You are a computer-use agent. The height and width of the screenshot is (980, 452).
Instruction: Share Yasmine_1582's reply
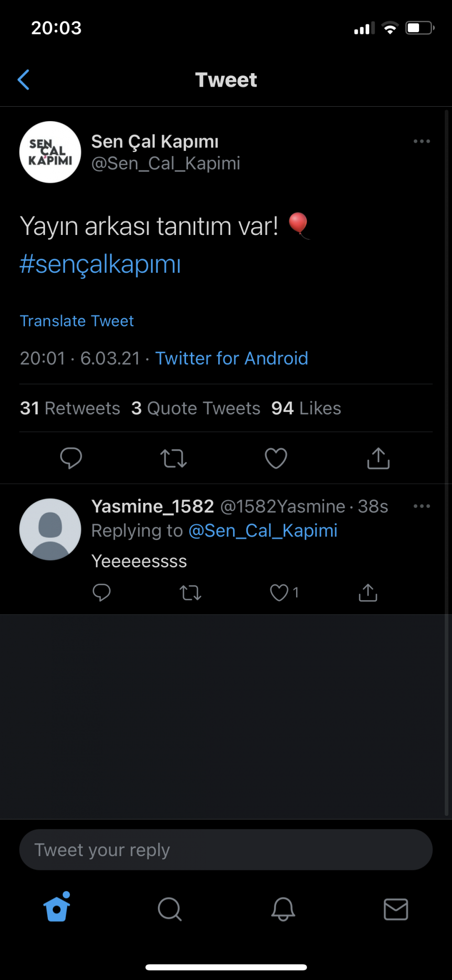(368, 593)
